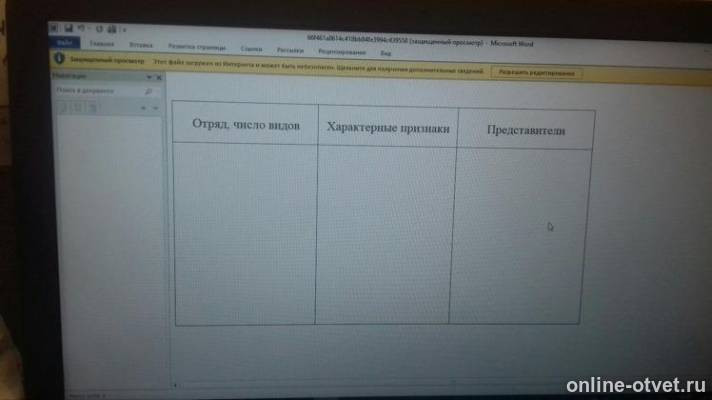The image size is (712, 400).
Task: Click the Разрешить редактирование button
Action: pyautogui.click(x=537, y=72)
